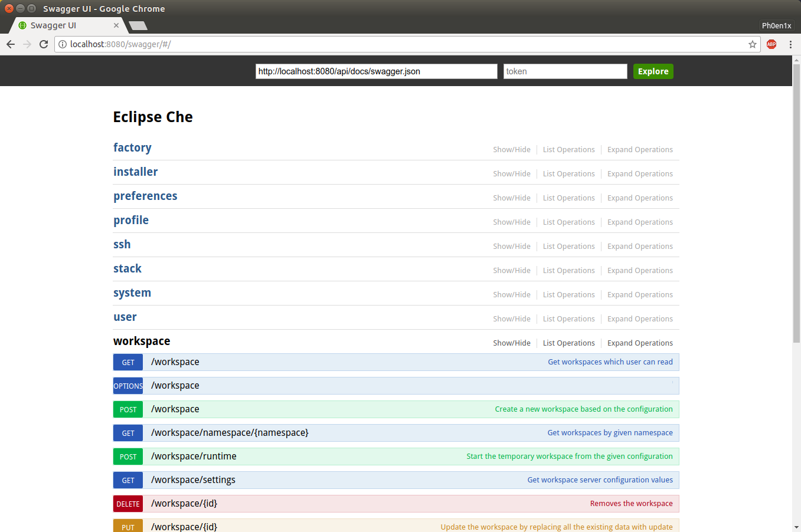Click 'Get workspaces which user can read'

pyautogui.click(x=610, y=362)
